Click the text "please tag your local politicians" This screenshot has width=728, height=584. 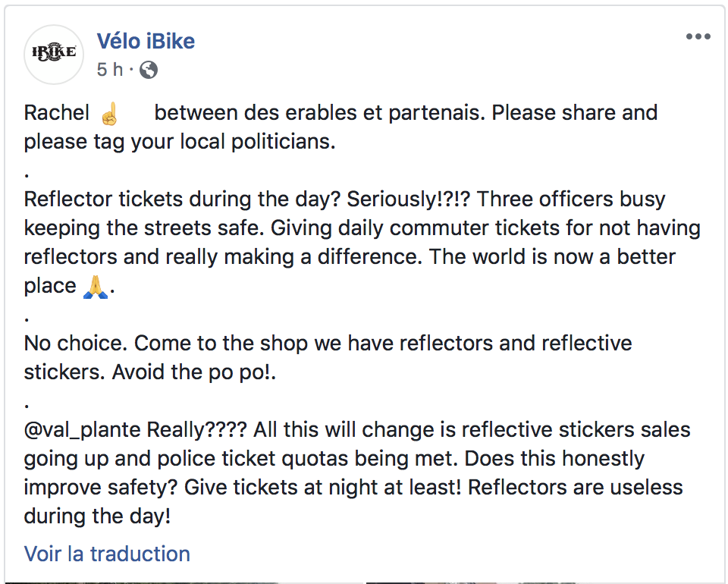pos(177,142)
